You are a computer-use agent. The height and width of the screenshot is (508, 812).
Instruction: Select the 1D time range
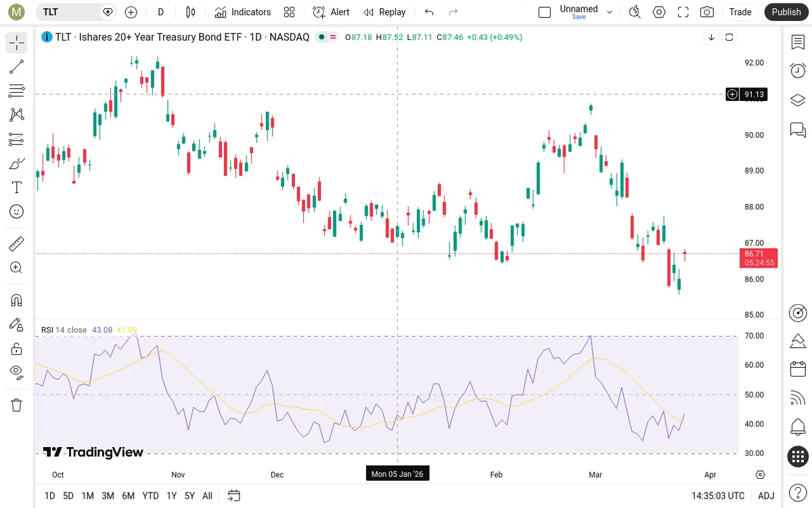coord(49,496)
